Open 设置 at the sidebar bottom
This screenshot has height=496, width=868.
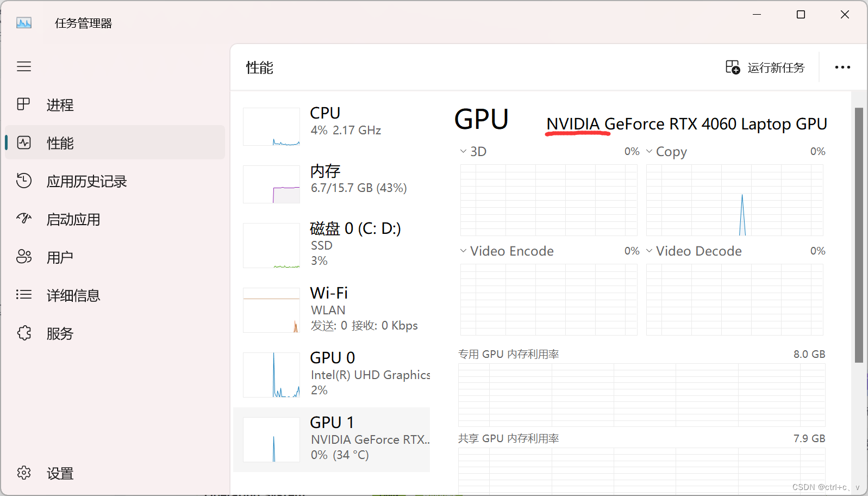(x=115, y=473)
